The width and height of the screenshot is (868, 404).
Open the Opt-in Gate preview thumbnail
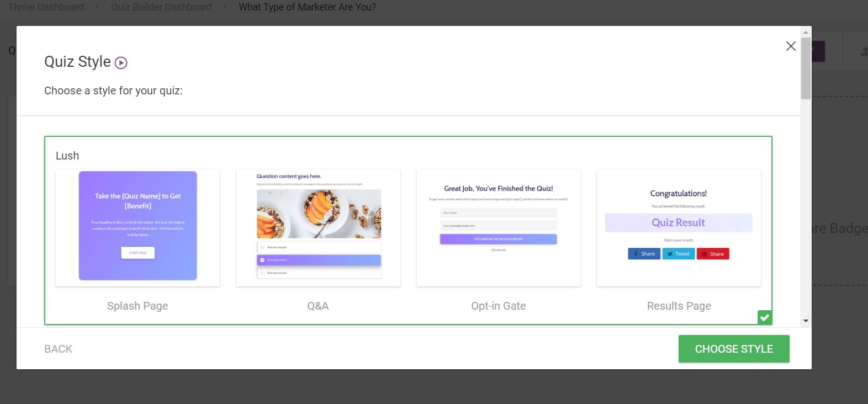[x=498, y=227]
